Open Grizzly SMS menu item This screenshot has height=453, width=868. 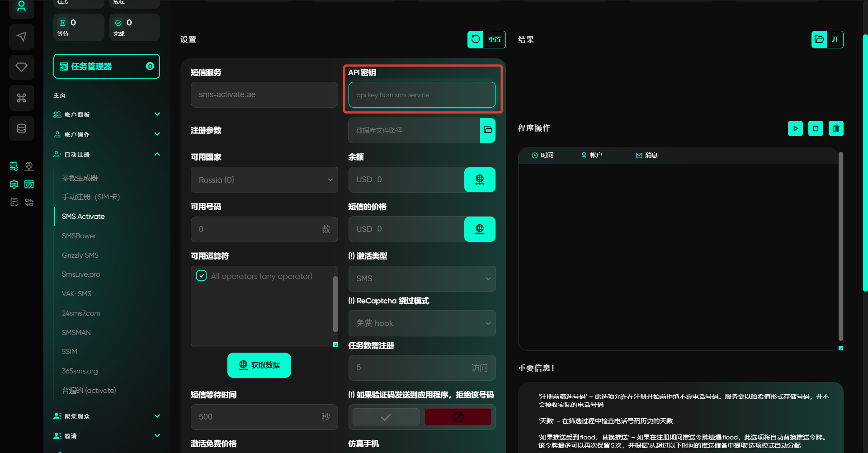click(x=80, y=255)
